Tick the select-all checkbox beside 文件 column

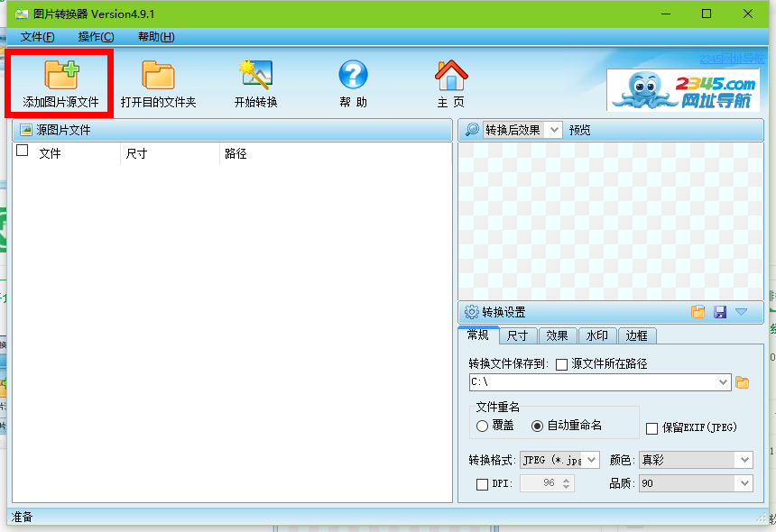tap(23, 151)
